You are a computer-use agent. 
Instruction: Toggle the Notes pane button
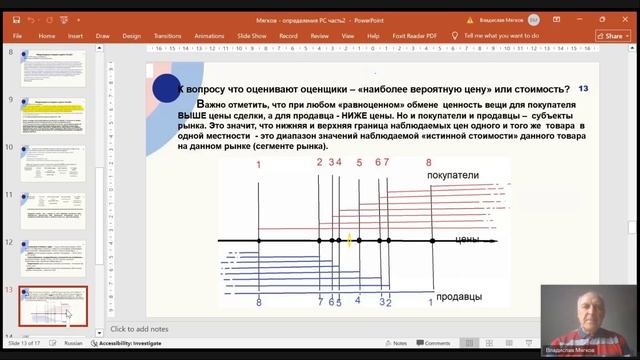coord(396,343)
